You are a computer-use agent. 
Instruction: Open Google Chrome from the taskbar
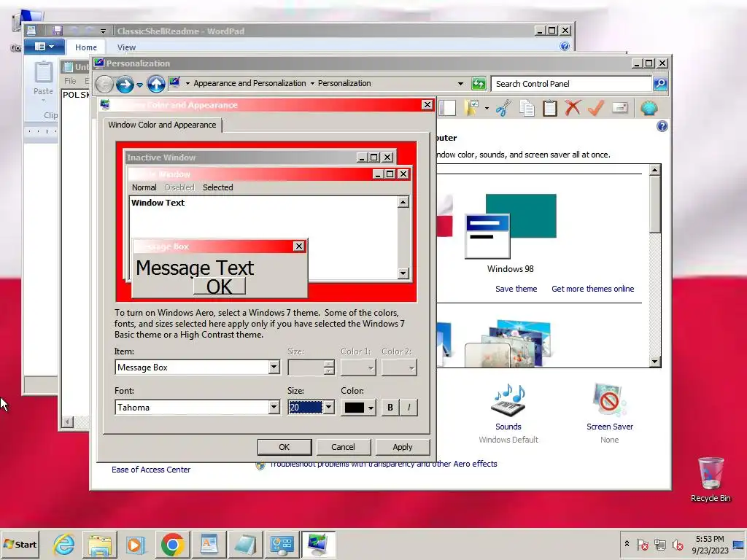pos(172,544)
